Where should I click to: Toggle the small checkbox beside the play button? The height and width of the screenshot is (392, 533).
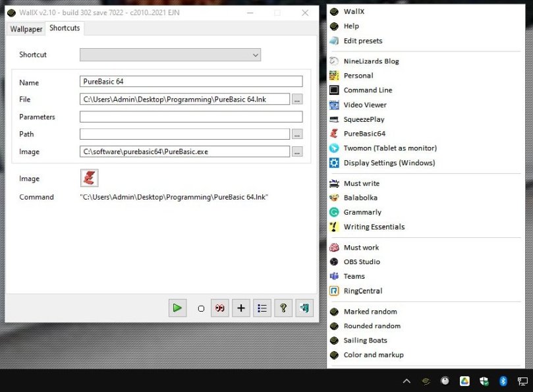201,309
